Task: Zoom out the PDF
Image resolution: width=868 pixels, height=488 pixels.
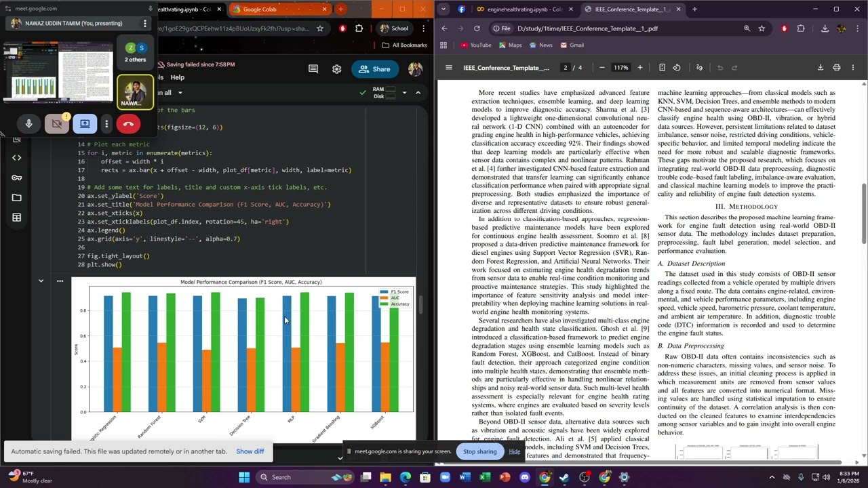Action: [601, 68]
